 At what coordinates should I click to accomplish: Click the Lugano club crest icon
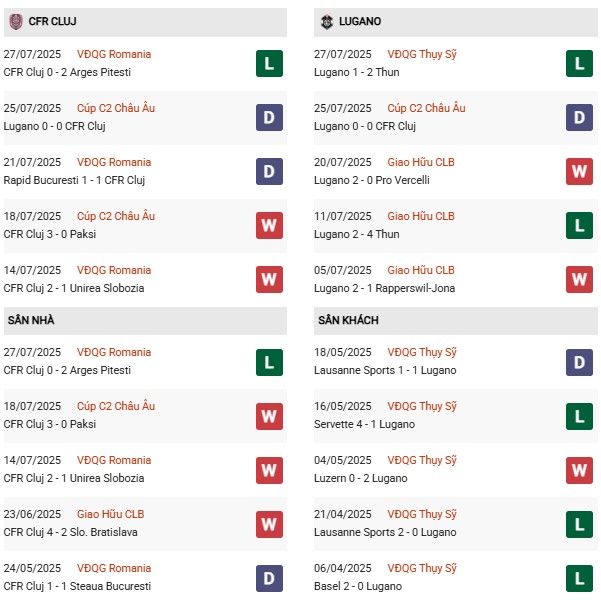click(x=327, y=21)
